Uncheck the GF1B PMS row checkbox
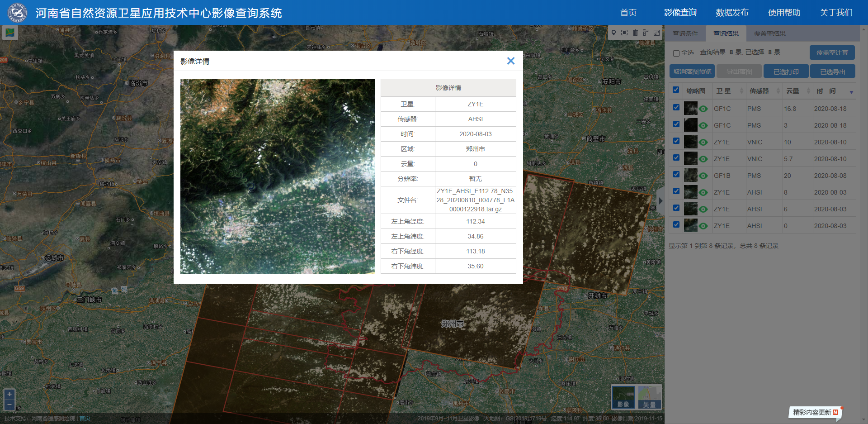 [x=676, y=174]
